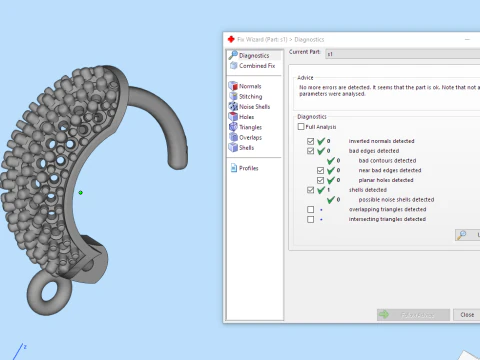Click the 'possible noise shells detected' label
This screenshot has width=480, height=360.
(x=396, y=200)
